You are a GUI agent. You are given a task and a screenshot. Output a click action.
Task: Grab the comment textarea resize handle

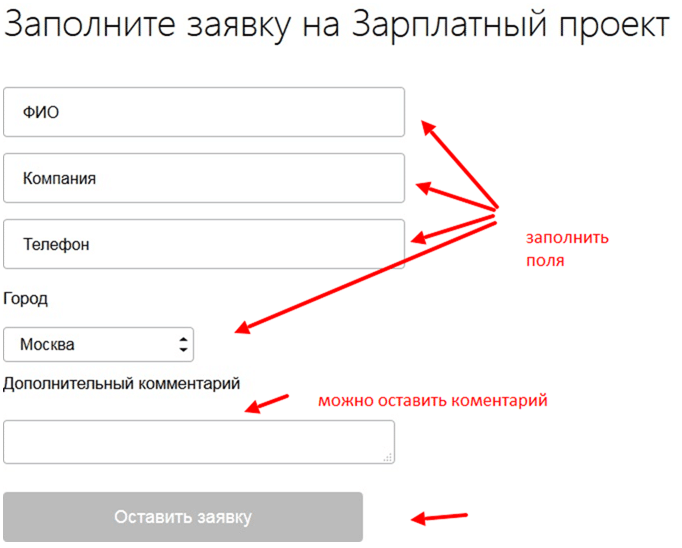pos(388,457)
